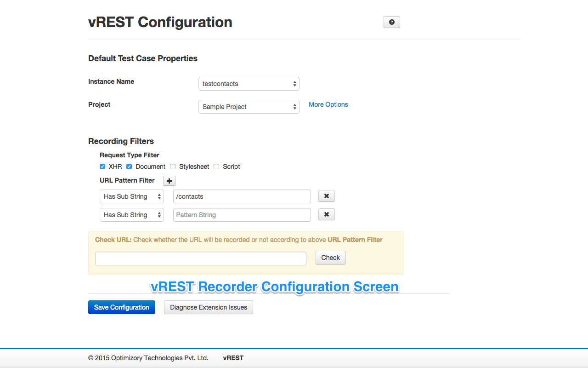Click the Request Type Filter label
Image resolution: width=588 pixels, height=368 pixels.
point(130,155)
